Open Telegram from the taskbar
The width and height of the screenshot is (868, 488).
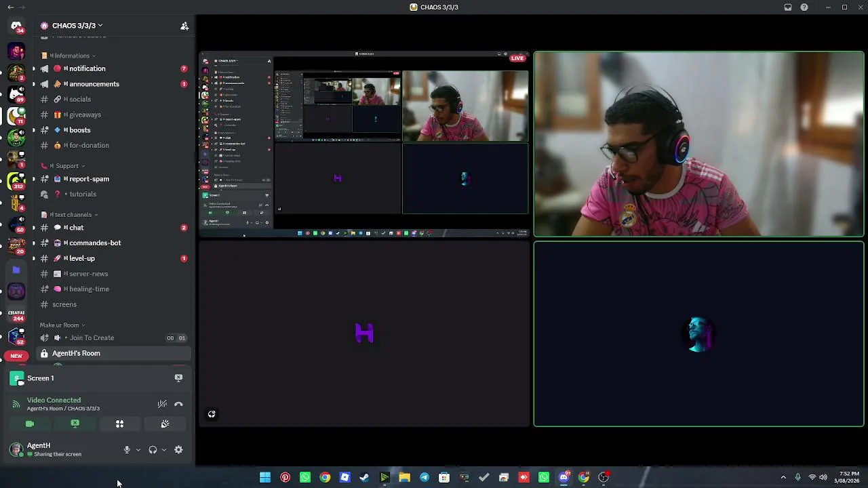click(x=424, y=477)
